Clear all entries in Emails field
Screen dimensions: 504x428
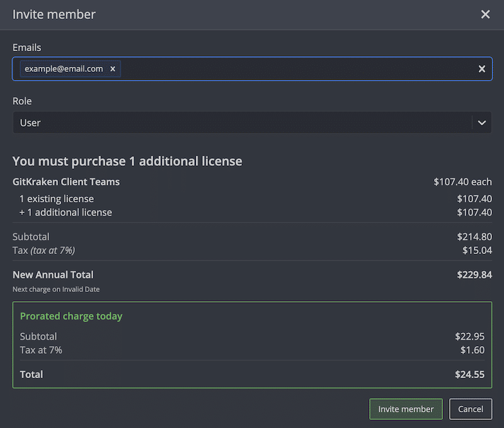click(481, 69)
